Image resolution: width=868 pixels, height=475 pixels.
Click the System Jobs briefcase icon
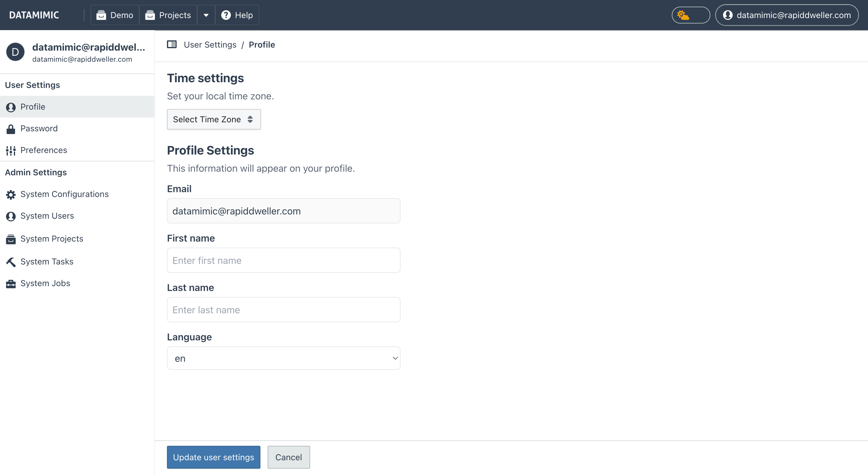(11, 284)
